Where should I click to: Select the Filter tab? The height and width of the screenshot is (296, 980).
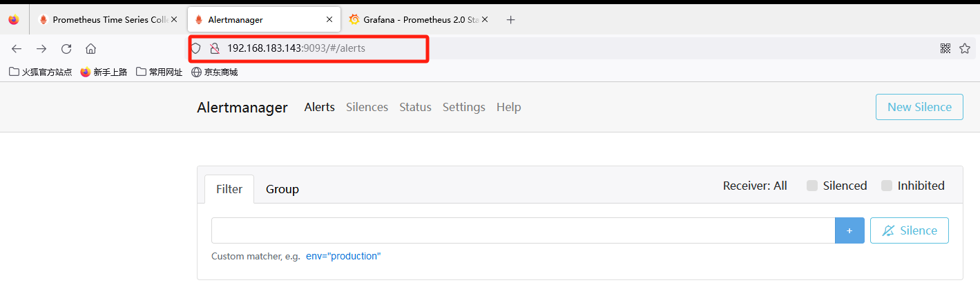coord(229,189)
